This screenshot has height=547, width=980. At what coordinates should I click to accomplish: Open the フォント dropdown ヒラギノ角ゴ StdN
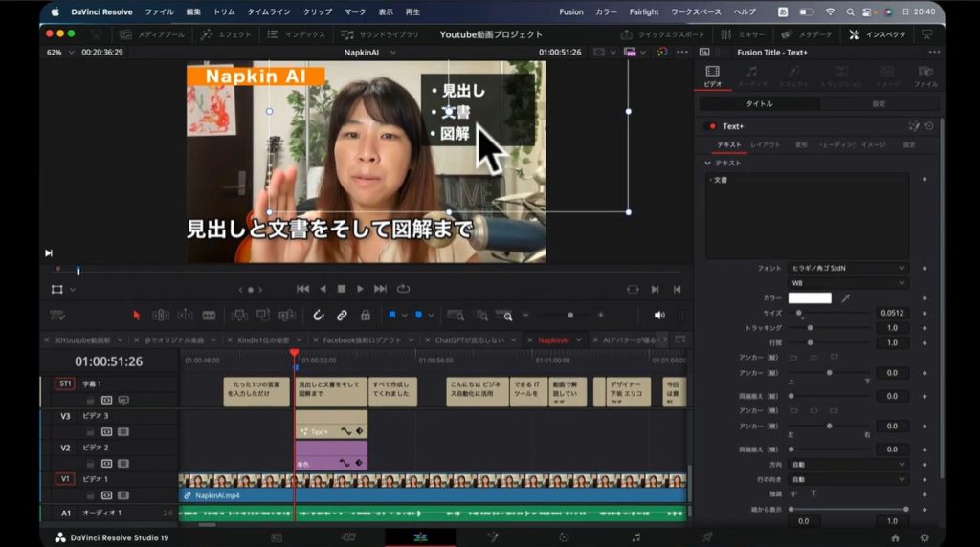click(848, 269)
